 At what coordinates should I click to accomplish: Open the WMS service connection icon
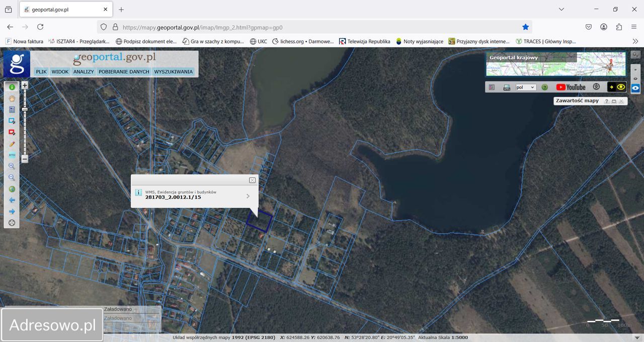click(507, 87)
